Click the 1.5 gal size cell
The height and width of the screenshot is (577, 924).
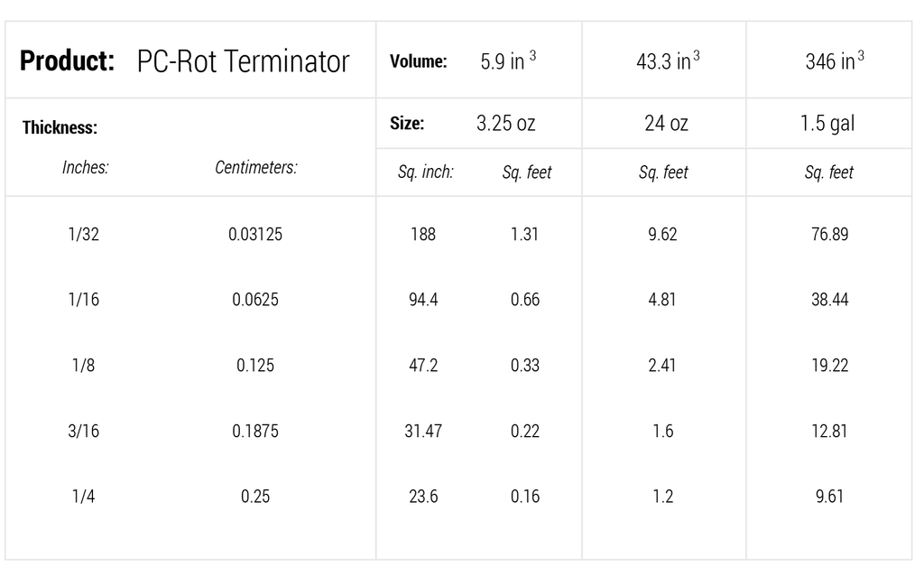[x=827, y=124]
